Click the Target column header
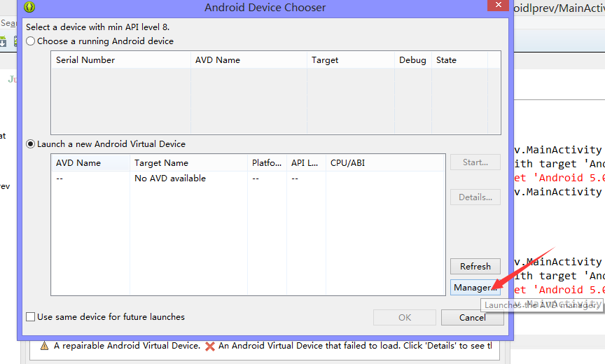 [x=351, y=60]
